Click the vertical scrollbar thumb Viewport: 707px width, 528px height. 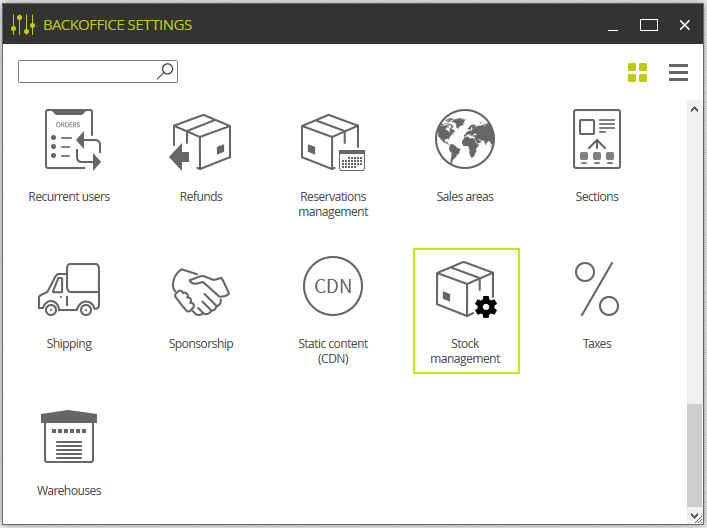[x=694, y=455]
